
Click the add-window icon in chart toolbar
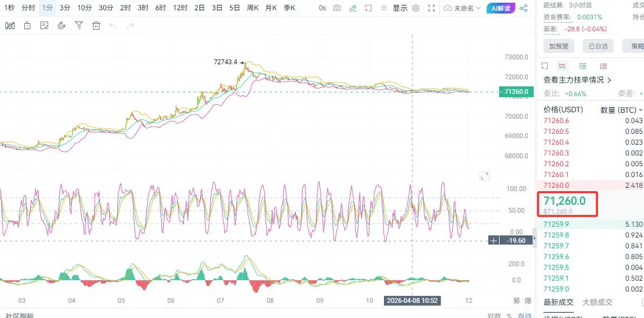[368, 8]
